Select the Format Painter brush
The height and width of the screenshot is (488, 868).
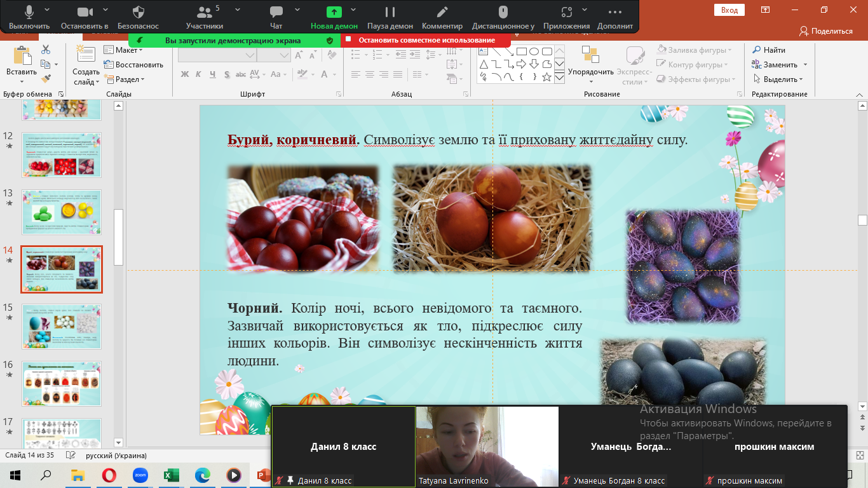(46, 79)
